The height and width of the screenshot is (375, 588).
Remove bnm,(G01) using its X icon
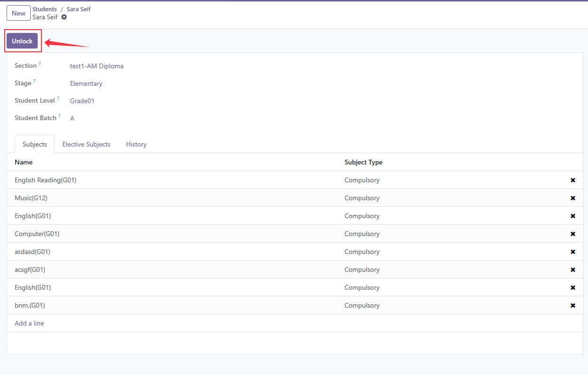point(573,306)
